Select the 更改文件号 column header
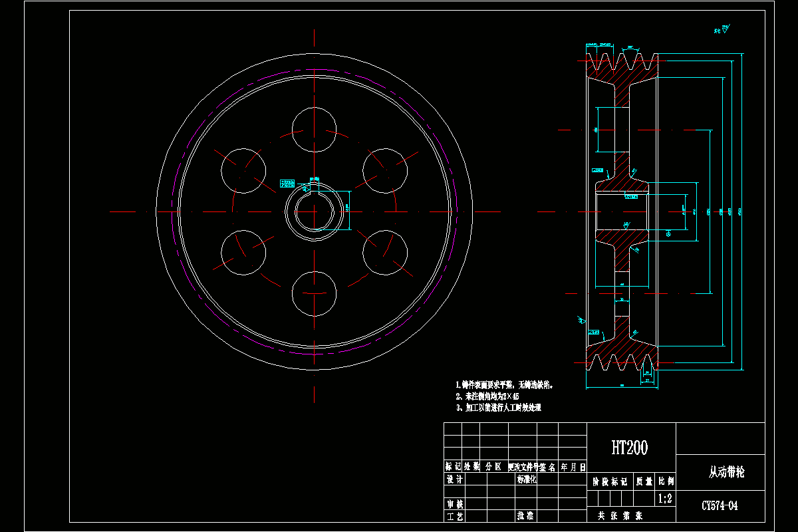Image resolution: width=798 pixels, height=532 pixels. point(525,467)
